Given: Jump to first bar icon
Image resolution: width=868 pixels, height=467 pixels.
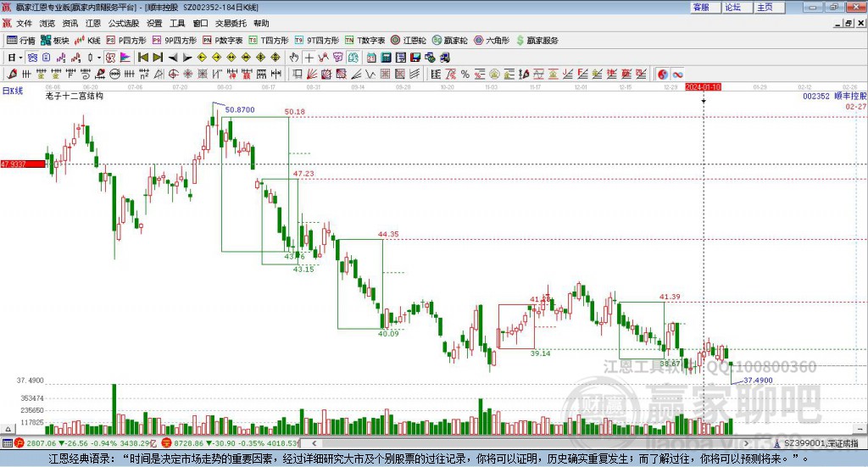Looking at the screenshot, I should [x=142, y=58].
